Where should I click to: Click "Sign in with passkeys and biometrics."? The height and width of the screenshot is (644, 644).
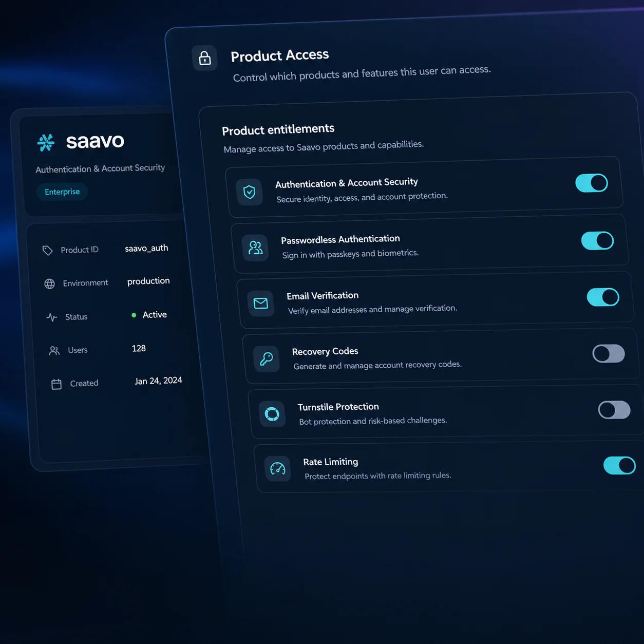350,254
